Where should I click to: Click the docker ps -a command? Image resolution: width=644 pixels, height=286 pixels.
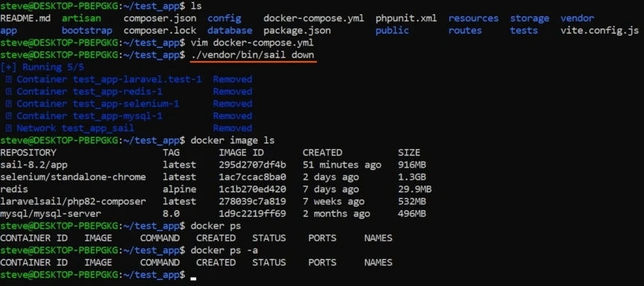point(224,250)
